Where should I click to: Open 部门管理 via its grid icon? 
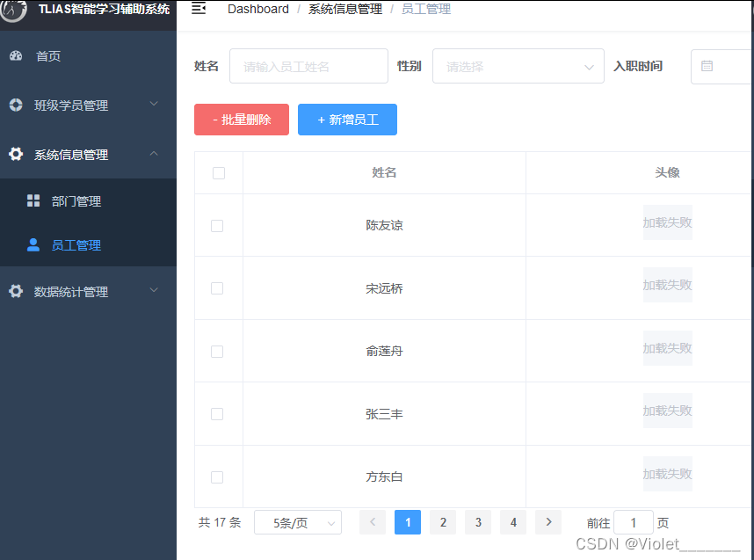[x=35, y=200]
